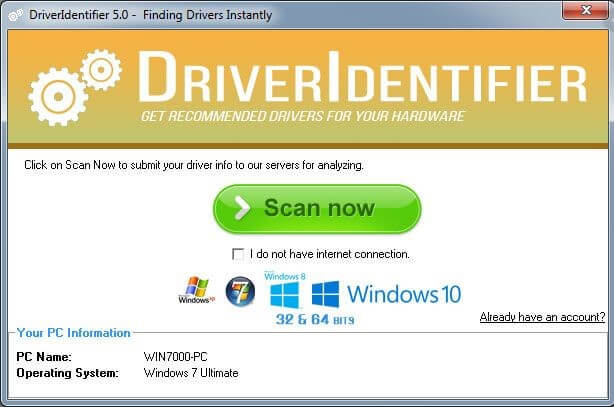Click the Scan Now instruction text
Viewport: 614px width, 407px height.
click(194, 165)
